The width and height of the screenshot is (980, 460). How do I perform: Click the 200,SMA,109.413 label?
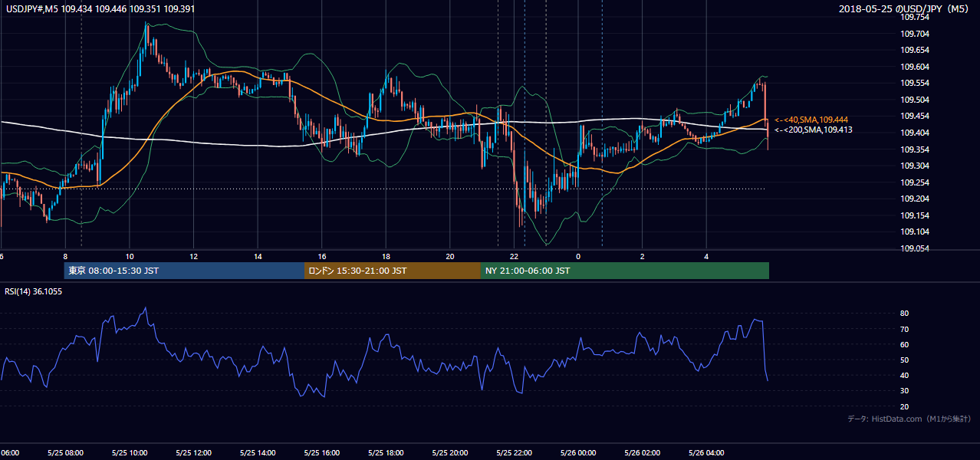[x=814, y=130]
